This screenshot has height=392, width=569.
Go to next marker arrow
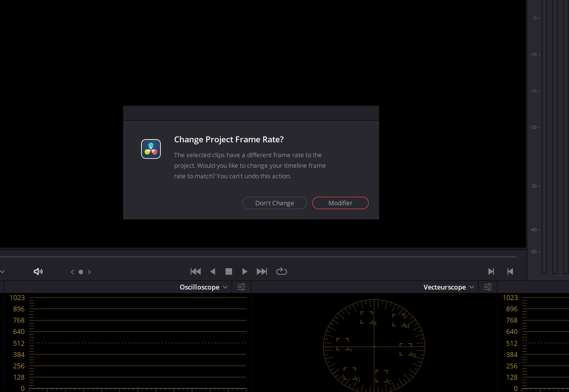pos(89,272)
